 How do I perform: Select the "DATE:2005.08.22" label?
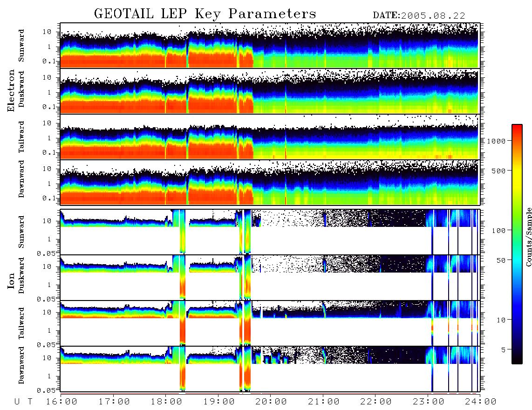(x=419, y=15)
